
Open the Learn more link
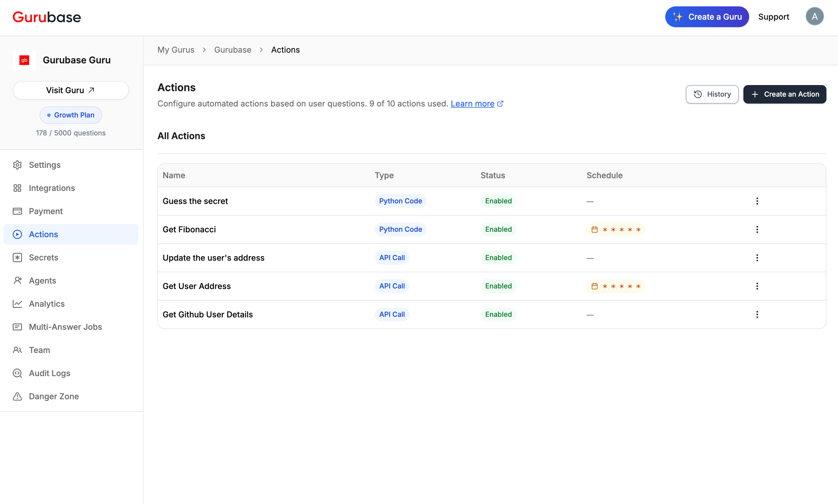pos(477,104)
